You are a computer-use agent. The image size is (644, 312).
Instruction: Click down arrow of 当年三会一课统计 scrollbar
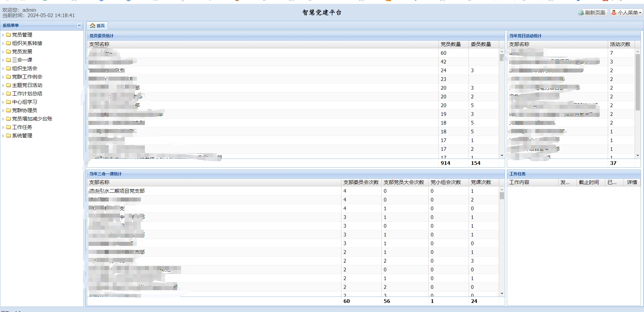click(502, 294)
